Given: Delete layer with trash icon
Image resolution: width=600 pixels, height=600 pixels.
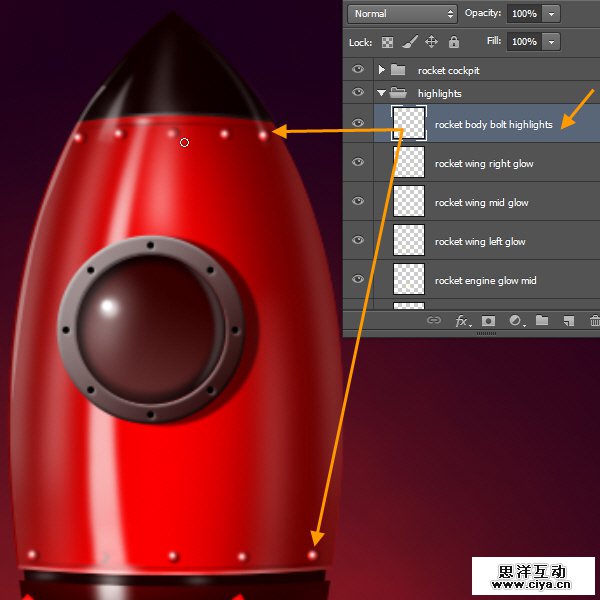Looking at the screenshot, I should [595, 321].
